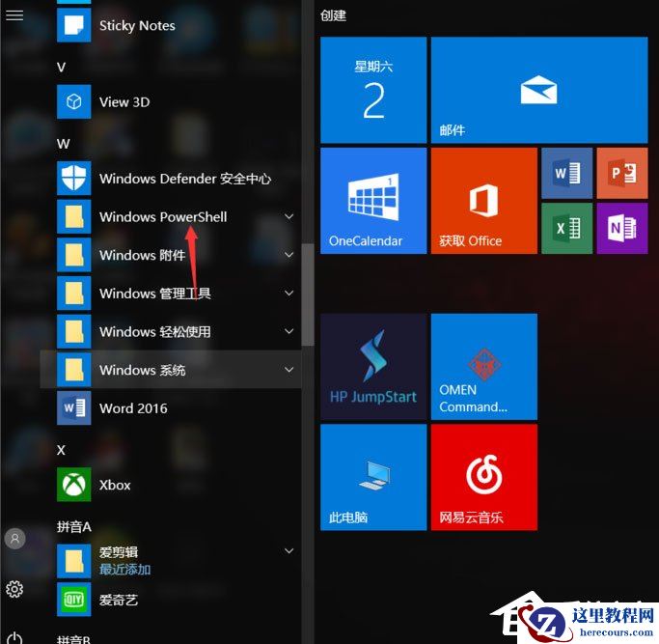Open the Windows 管理工具 folder entry
659x644 pixels.
tap(171, 294)
